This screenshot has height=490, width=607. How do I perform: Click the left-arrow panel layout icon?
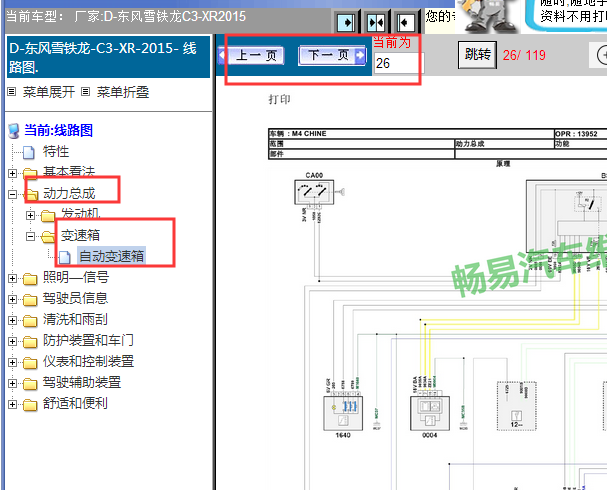(405, 22)
